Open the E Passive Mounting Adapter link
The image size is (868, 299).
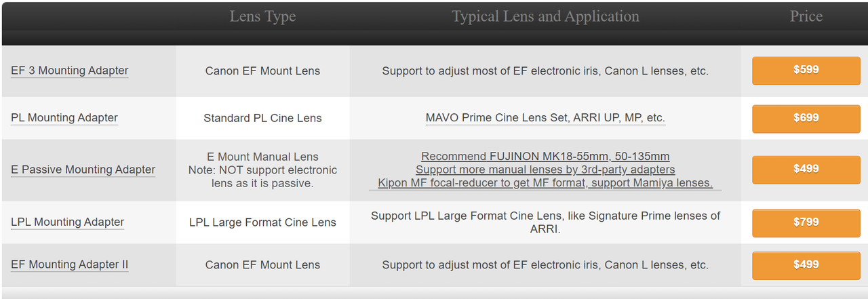pos(83,170)
